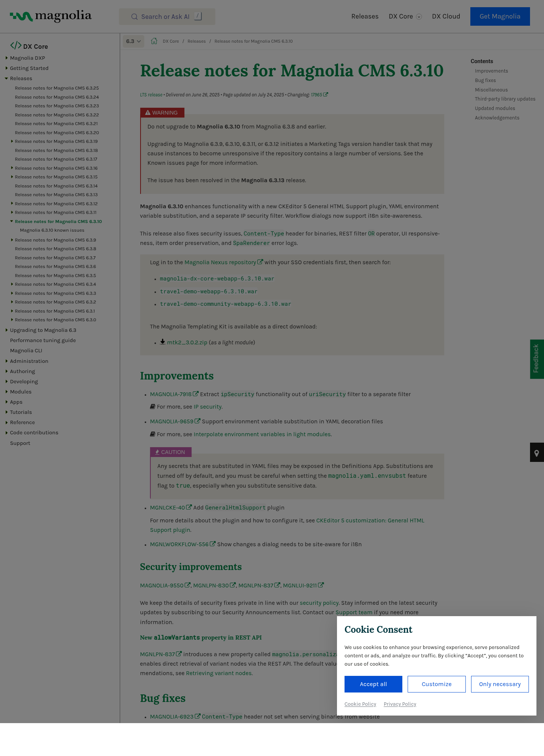The width and height of the screenshot is (544, 756).
Task: Jump to Improvements in Contents
Action: tap(491, 71)
